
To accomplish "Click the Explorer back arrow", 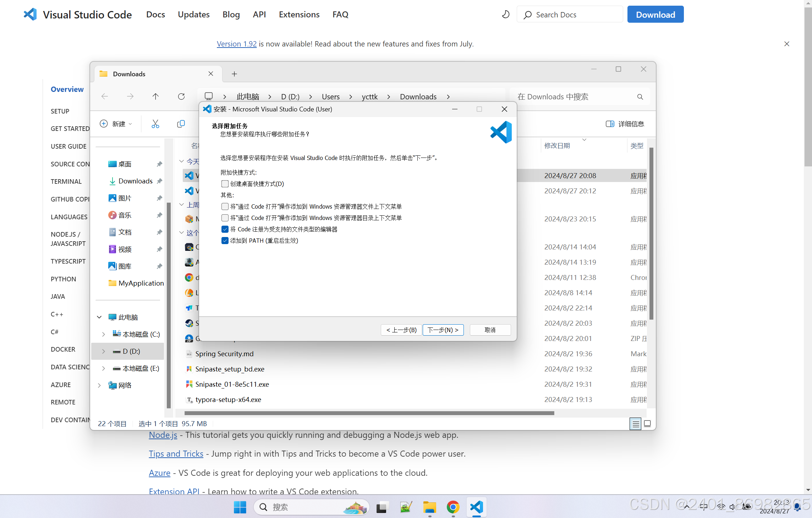I will (105, 97).
